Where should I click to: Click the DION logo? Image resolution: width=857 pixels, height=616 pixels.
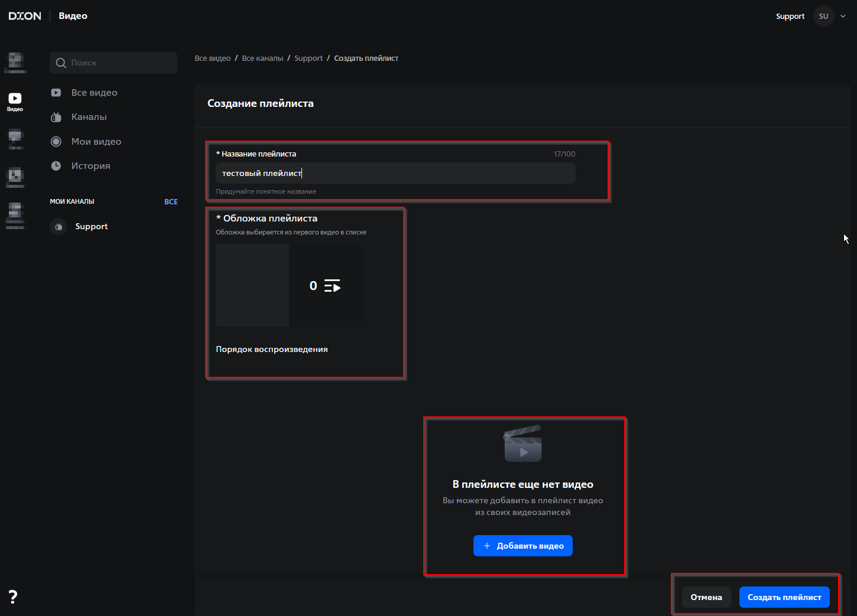pyautogui.click(x=25, y=16)
